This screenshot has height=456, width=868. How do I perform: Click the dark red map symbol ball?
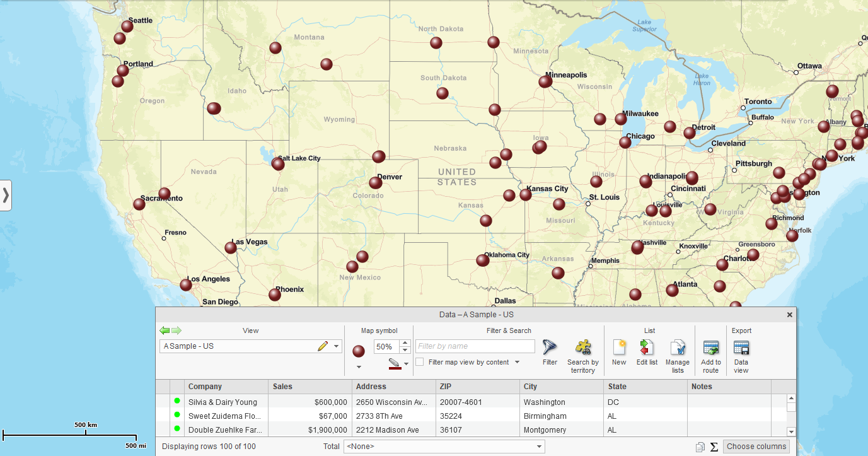[x=358, y=351]
